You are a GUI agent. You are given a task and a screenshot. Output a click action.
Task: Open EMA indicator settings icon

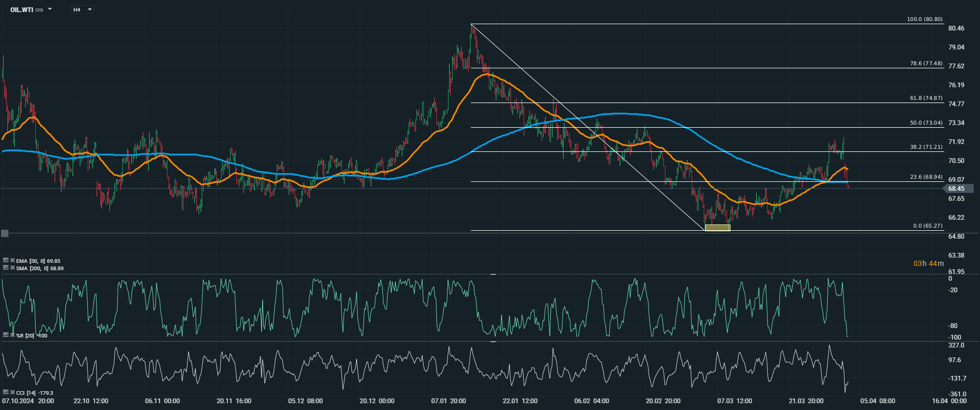point(6,260)
